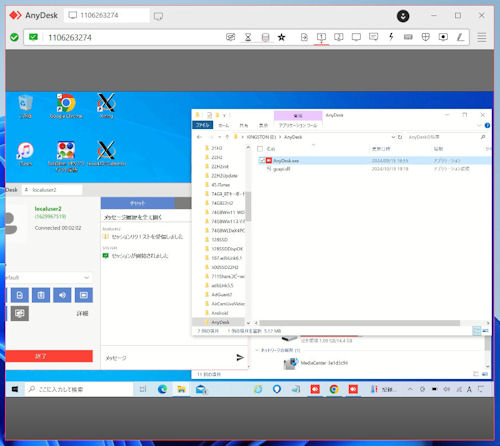Image resolution: width=500 pixels, height=446 pixels.
Task: Select the iTunes desktop icon
Action: pyautogui.click(x=25, y=153)
